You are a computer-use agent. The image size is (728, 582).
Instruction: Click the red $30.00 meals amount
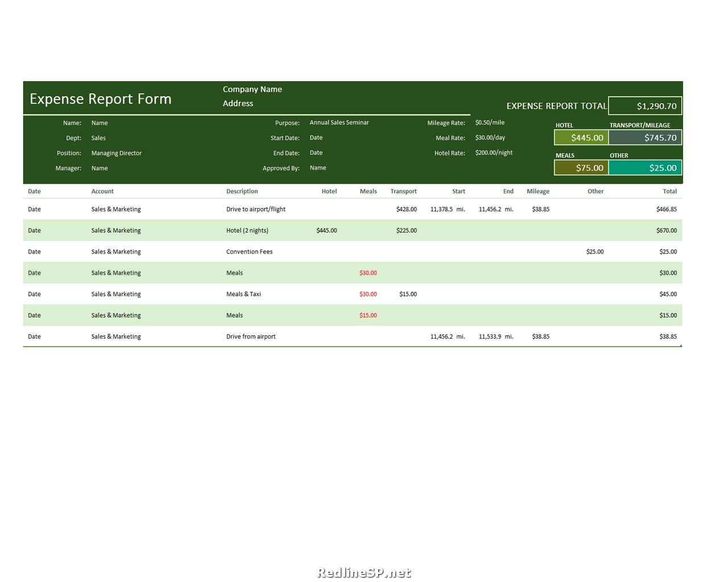(368, 273)
